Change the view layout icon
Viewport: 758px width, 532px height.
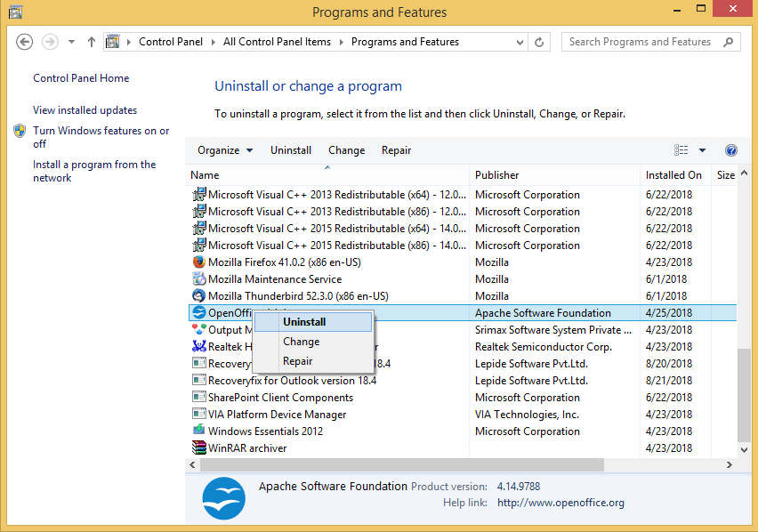pyautogui.click(x=681, y=150)
